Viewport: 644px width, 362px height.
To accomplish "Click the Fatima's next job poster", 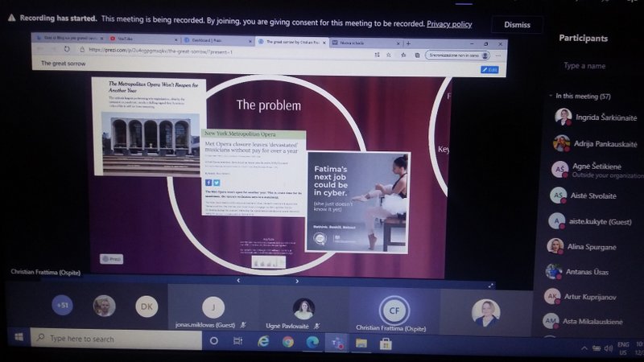I will point(357,202).
